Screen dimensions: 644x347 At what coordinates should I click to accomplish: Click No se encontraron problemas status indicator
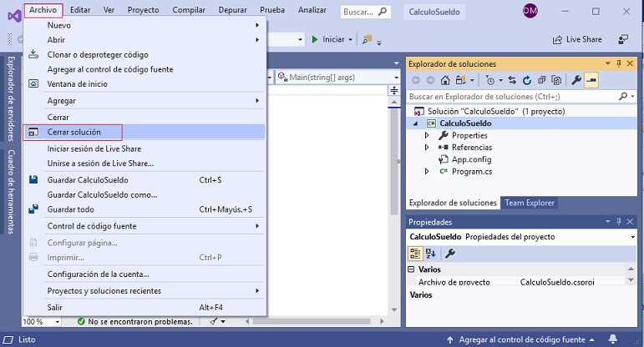click(x=135, y=322)
